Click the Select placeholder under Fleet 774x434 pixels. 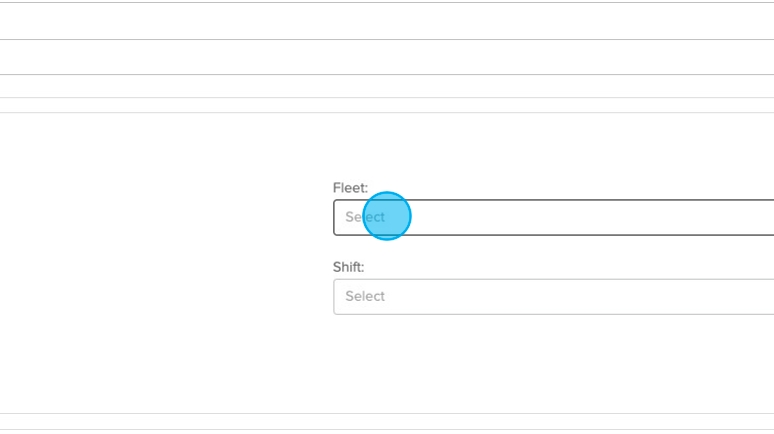tap(365, 217)
